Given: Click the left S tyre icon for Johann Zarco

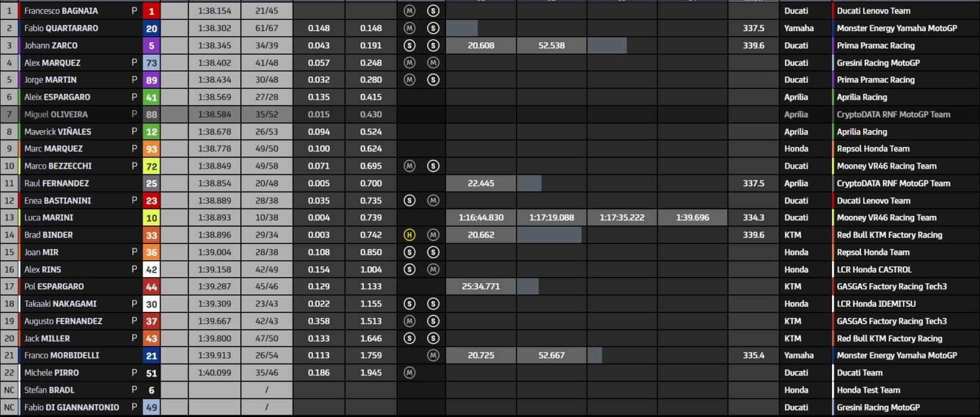Looking at the screenshot, I should point(409,45).
